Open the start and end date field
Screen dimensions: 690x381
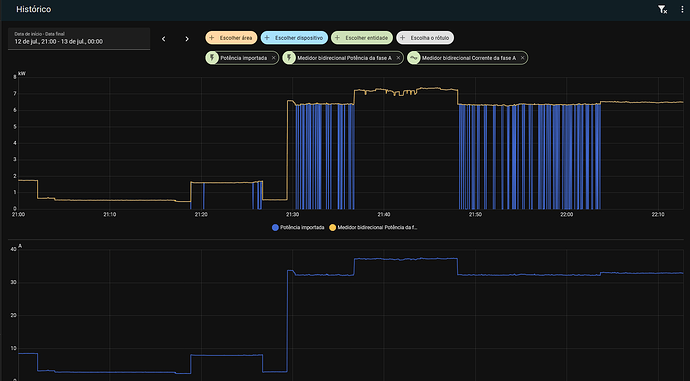79,39
